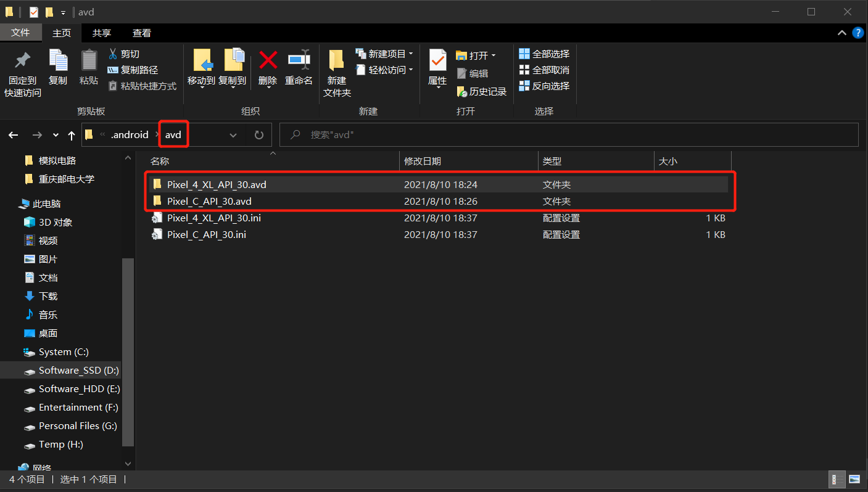The width and height of the screenshot is (868, 492).
Task: Open the 文件 menu tab
Action: point(20,33)
